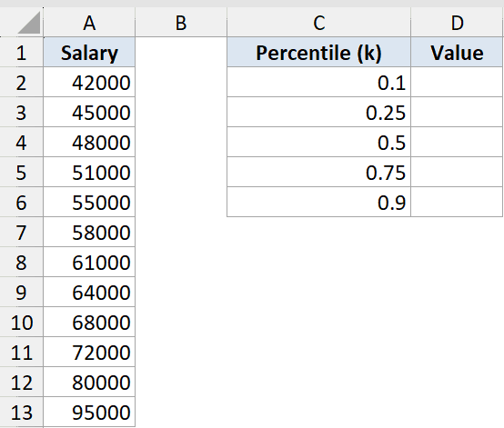Select row 7 header

tap(21, 232)
